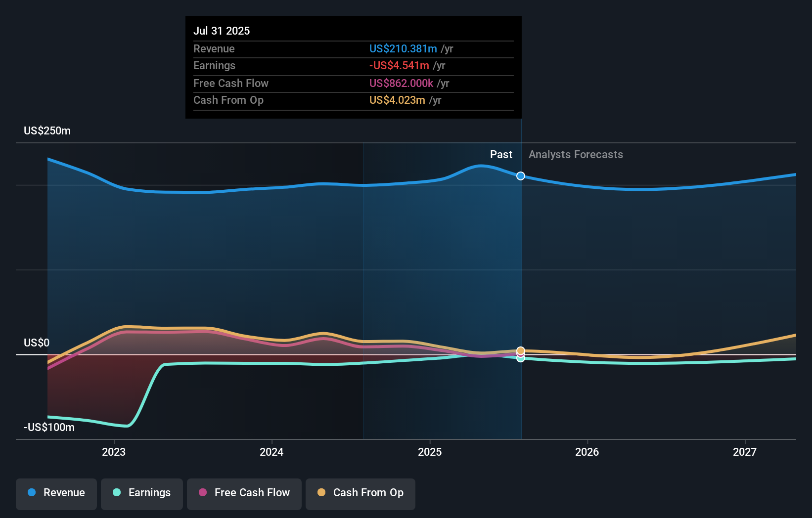
Task: Toggle the Earnings series off
Action: (142, 494)
